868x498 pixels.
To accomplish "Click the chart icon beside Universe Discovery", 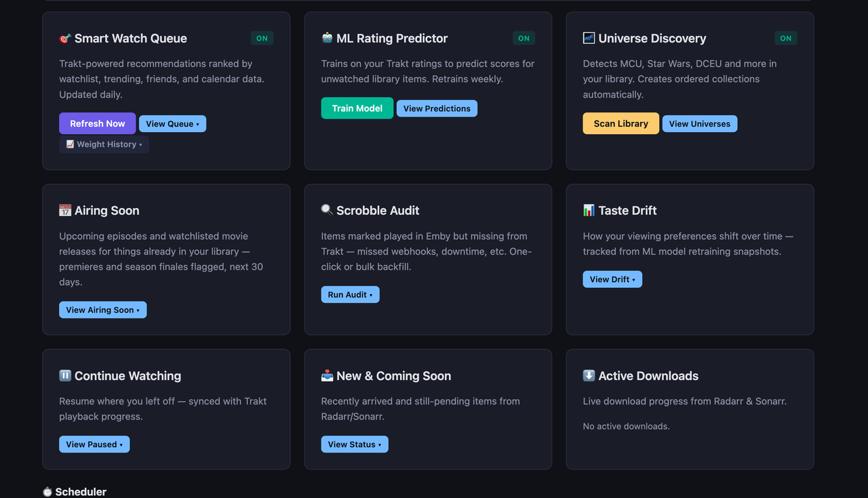I will [589, 38].
